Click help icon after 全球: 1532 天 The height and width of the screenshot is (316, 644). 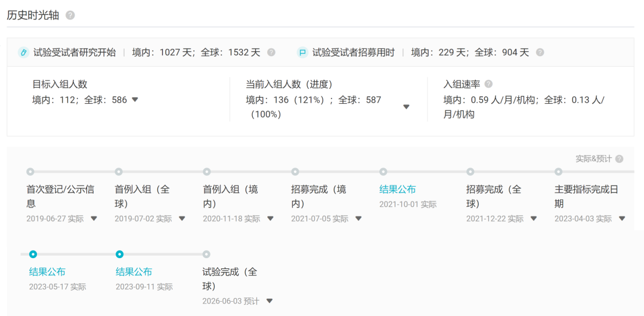[271, 52]
